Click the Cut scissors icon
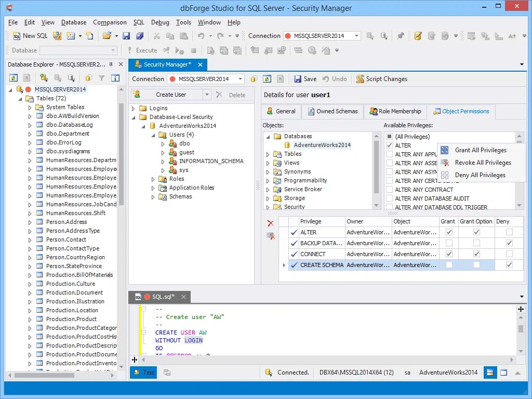Screen dimensions: 532x399 pos(156,36)
